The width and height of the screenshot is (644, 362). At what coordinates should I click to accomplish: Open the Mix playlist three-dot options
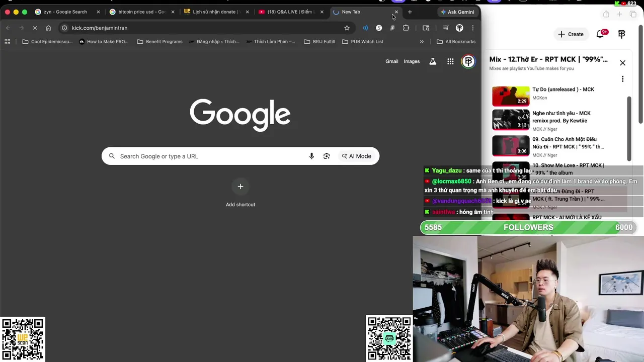(622, 79)
